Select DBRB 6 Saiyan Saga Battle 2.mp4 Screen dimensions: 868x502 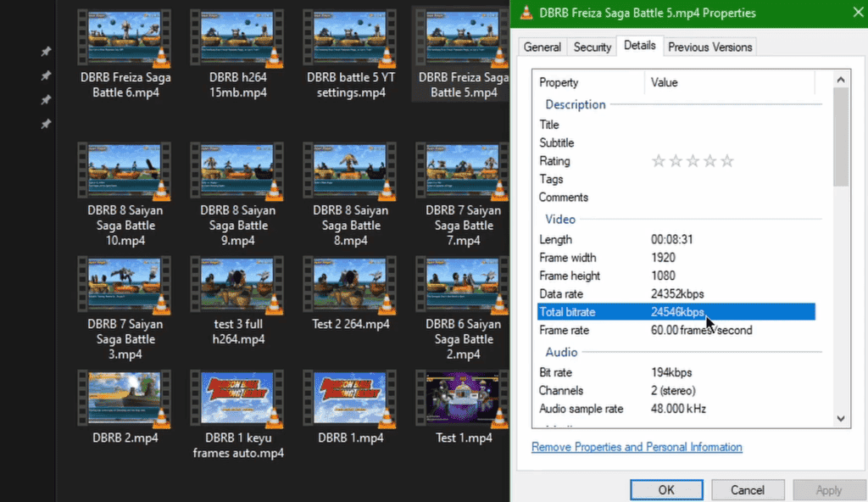(463, 308)
